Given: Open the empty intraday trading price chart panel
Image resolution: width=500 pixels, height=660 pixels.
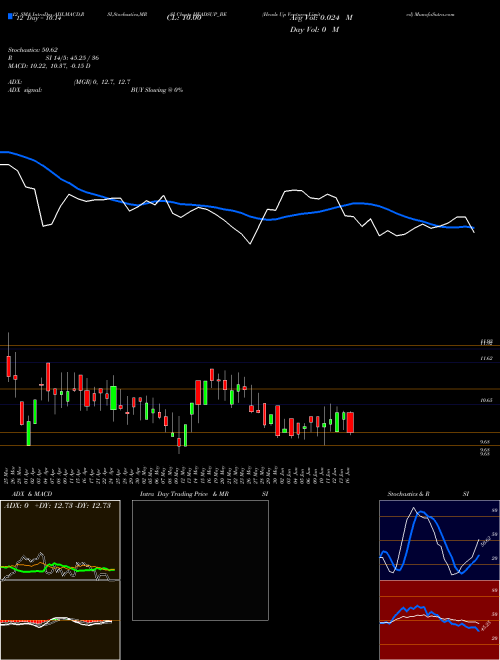Looking at the screenshot, I should [200, 560].
